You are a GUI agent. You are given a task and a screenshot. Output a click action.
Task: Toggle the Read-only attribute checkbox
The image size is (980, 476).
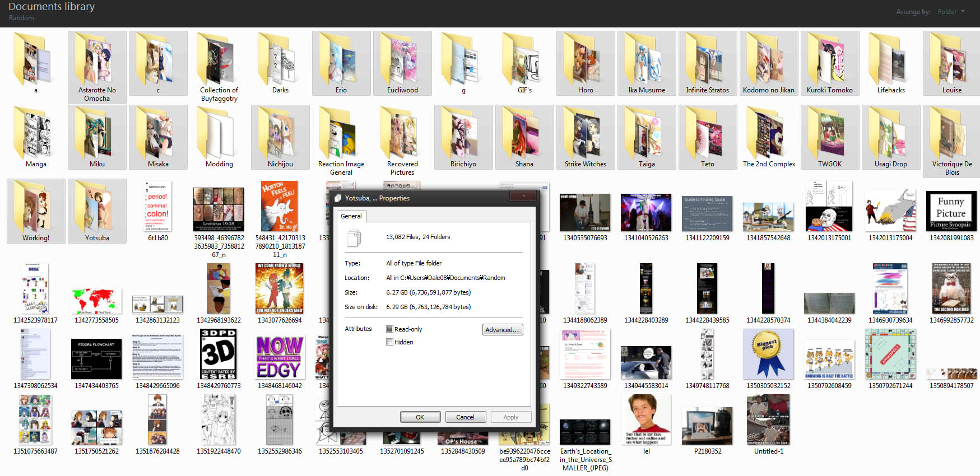389,329
